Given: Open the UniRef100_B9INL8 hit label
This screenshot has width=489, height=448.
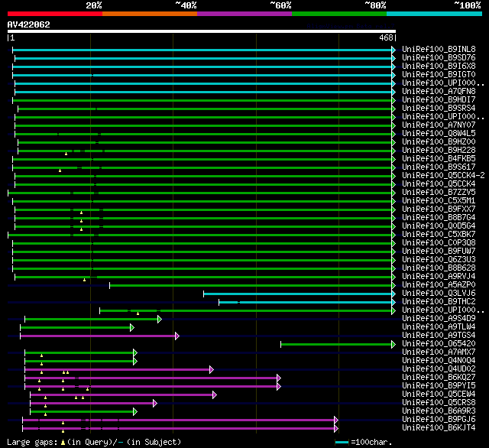Looking at the screenshot, I should click(x=438, y=50).
